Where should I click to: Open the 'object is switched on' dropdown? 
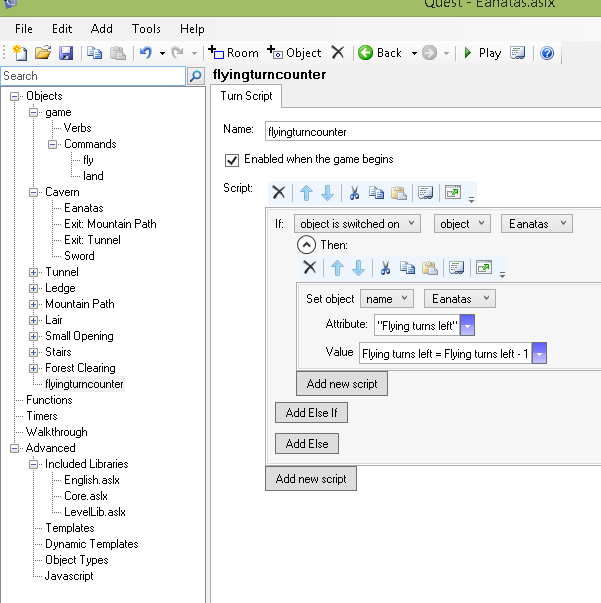coord(359,224)
